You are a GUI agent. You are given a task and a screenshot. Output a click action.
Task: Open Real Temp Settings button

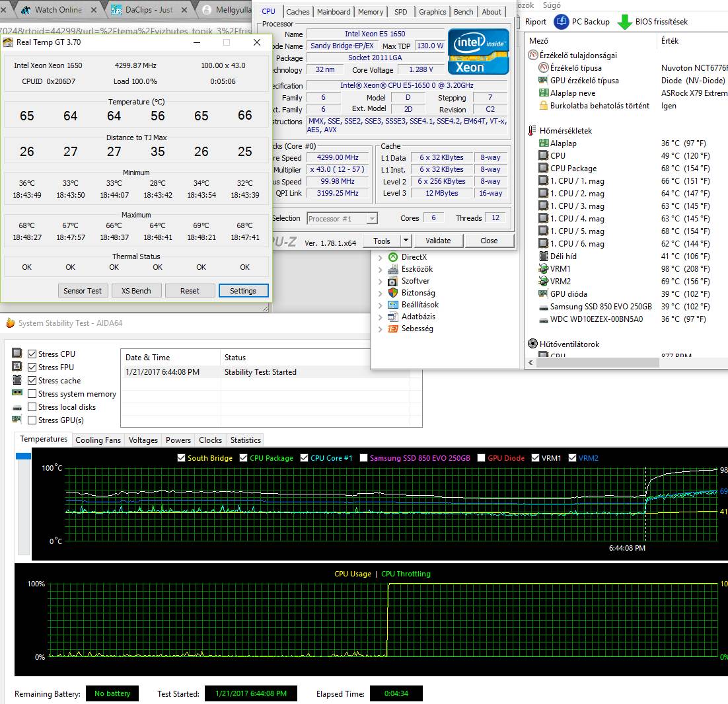tap(243, 290)
